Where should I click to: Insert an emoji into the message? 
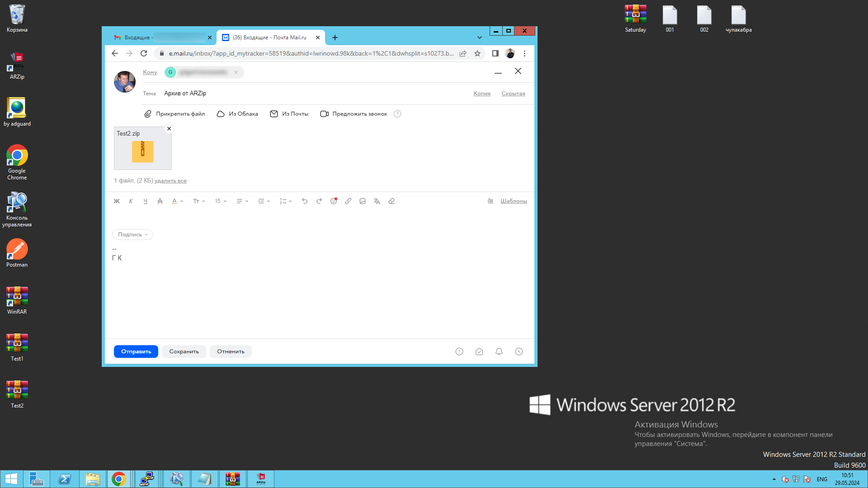[x=334, y=201]
